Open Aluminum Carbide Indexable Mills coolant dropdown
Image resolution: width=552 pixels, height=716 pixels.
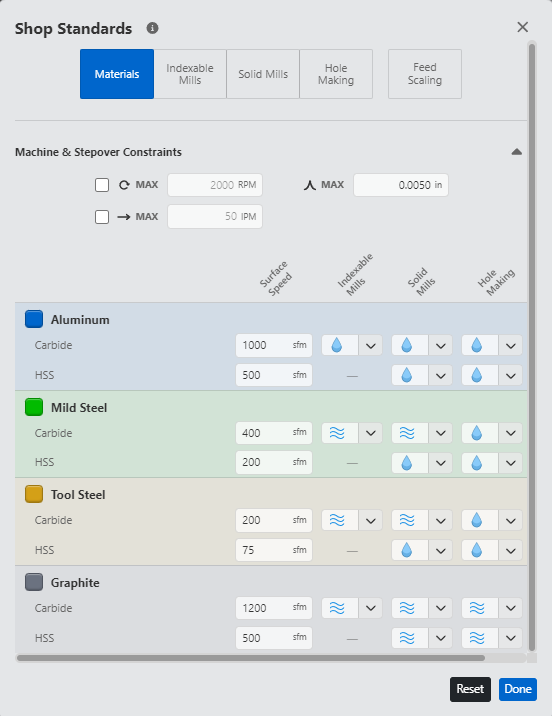click(371, 346)
